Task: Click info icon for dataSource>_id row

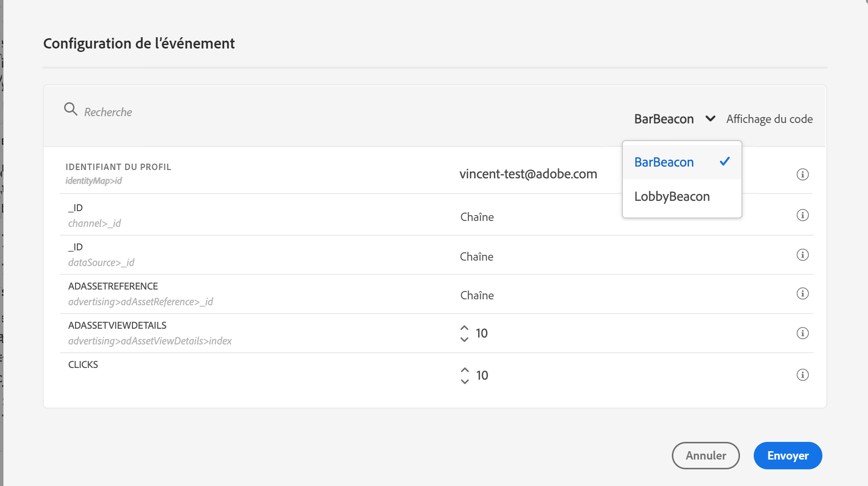Action: (x=802, y=255)
